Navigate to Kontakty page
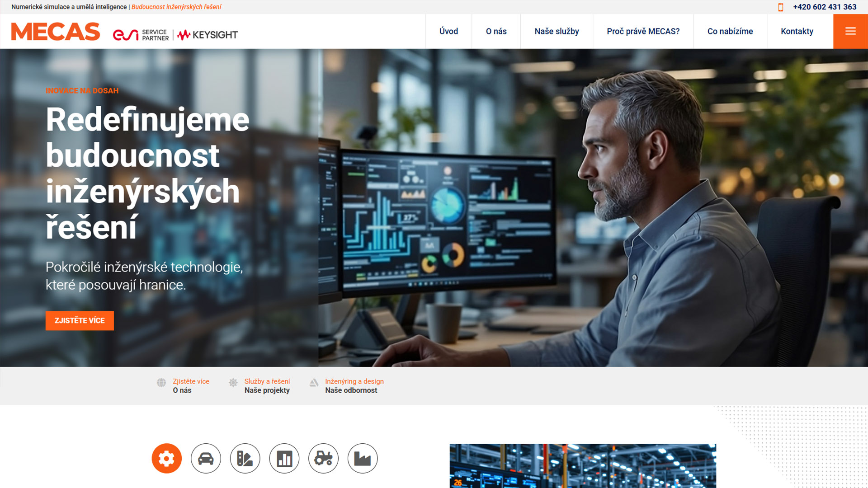The height and width of the screenshot is (488, 868). pos(797,31)
